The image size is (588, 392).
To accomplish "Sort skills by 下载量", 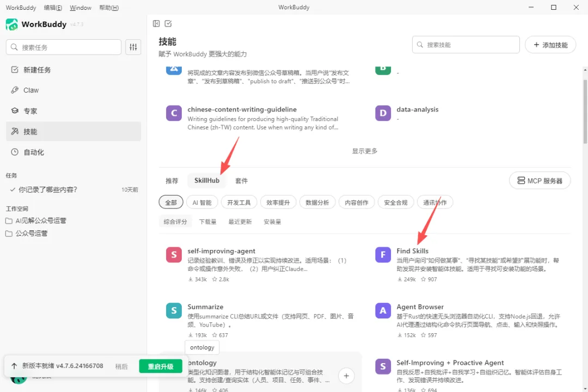I will click(208, 222).
